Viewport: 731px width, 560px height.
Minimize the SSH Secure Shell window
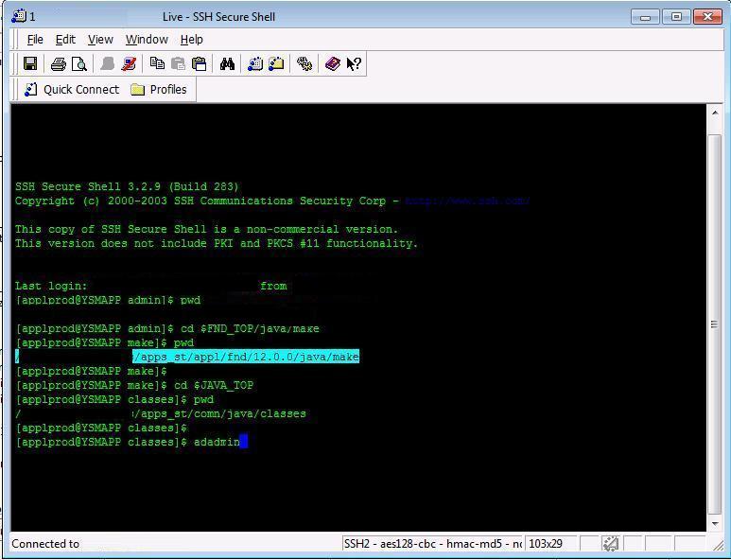click(x=645, y=17)
